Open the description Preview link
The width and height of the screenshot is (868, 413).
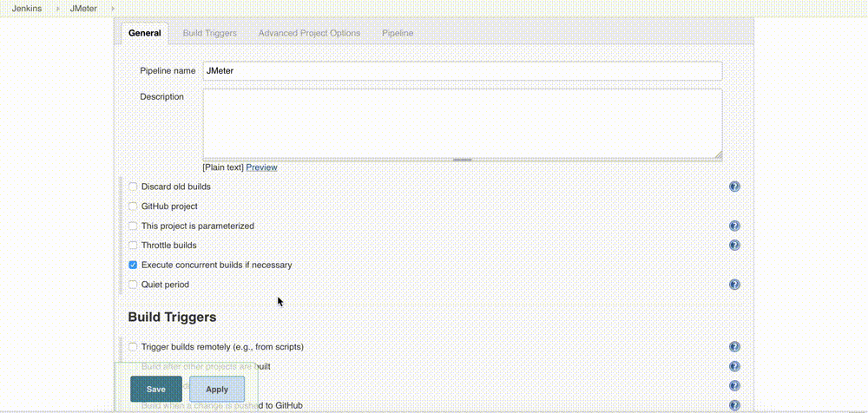[x=261, y=167]
